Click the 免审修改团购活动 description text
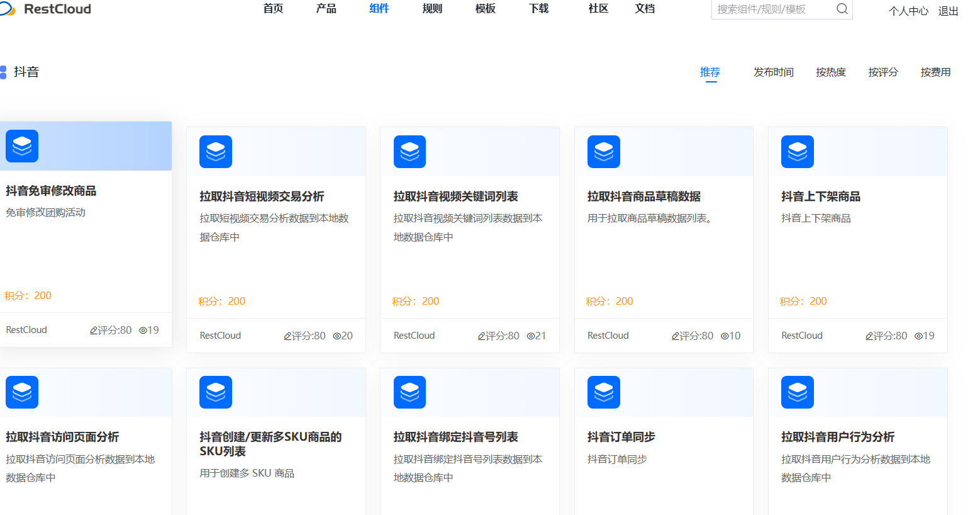Screen dimensions: 980x515 (x=45, y=212)
